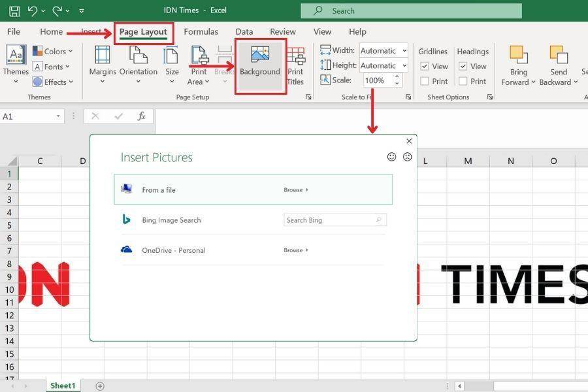Switch to the Page Layout tab
Screen dimensions: 588x392
[143, 32]
